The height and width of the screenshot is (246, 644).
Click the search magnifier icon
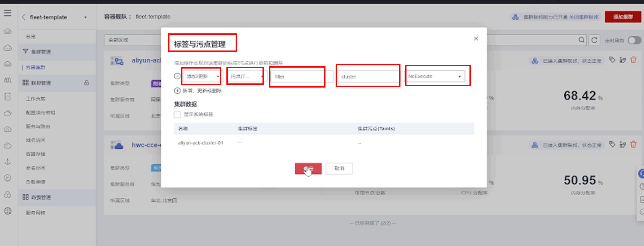click(x=581, y=40)
